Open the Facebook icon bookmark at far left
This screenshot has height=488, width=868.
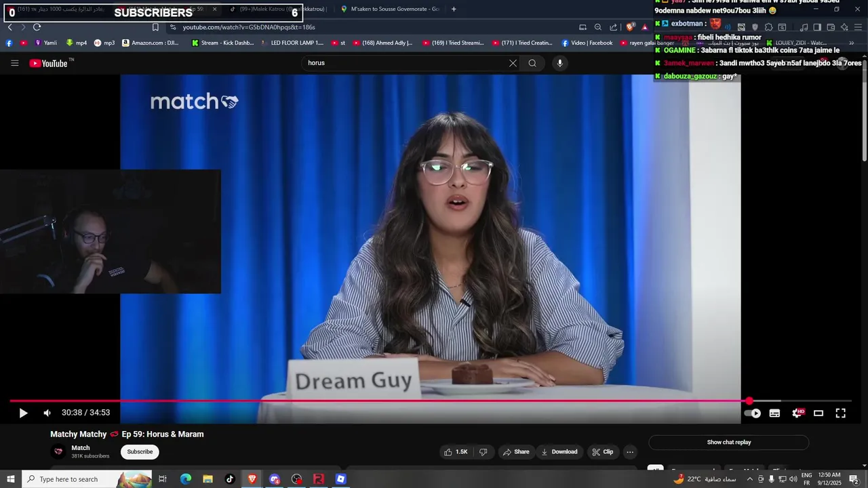point(9,43)
